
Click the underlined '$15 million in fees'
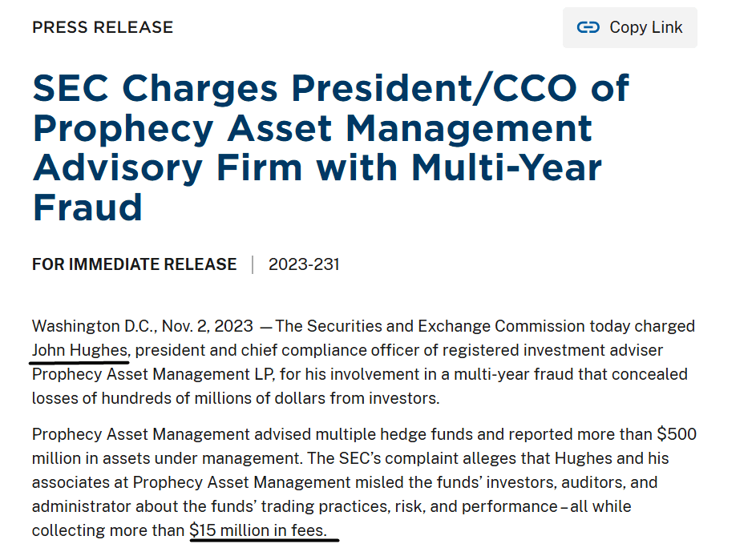[258, 530]
